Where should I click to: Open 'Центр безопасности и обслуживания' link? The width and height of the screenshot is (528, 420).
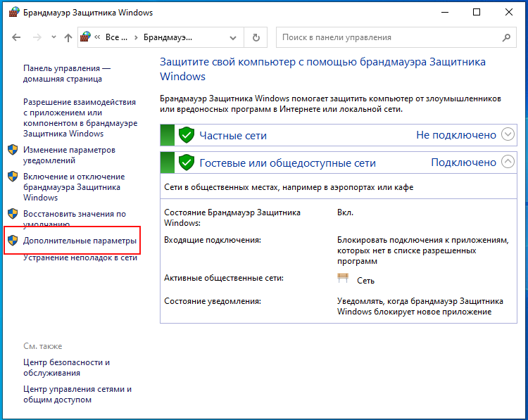click(x=66, y=367)
